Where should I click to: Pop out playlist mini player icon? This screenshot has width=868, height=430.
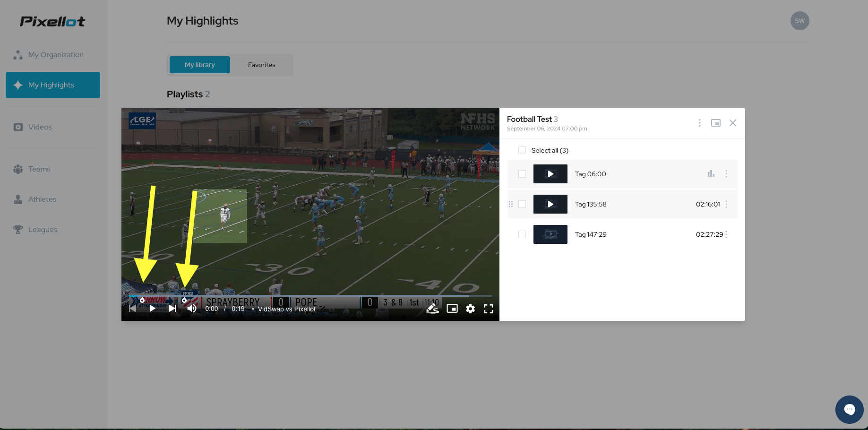(716, 123)
